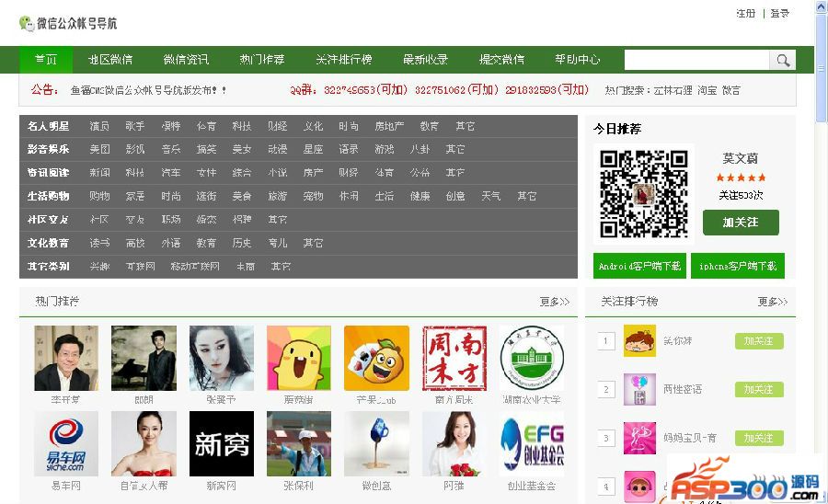The image size is (828, 504).
Task: Click the search input field
Action: coord(697,60)
